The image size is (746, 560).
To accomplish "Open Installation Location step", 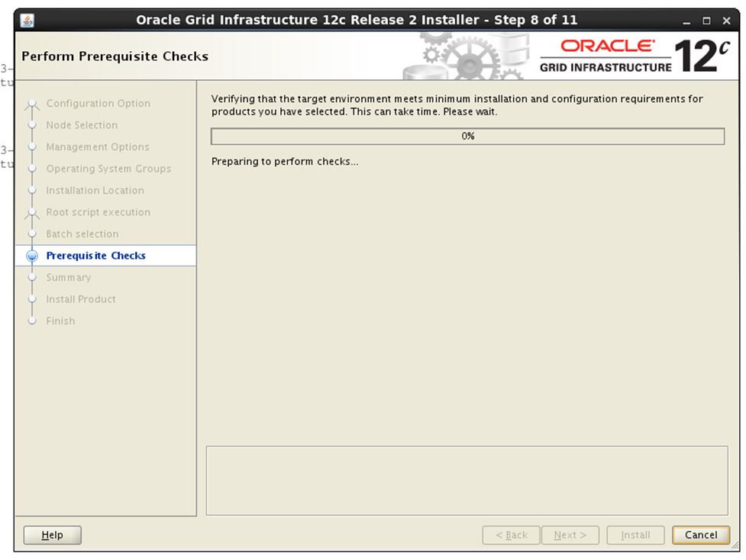I will [x=95, y=191].
